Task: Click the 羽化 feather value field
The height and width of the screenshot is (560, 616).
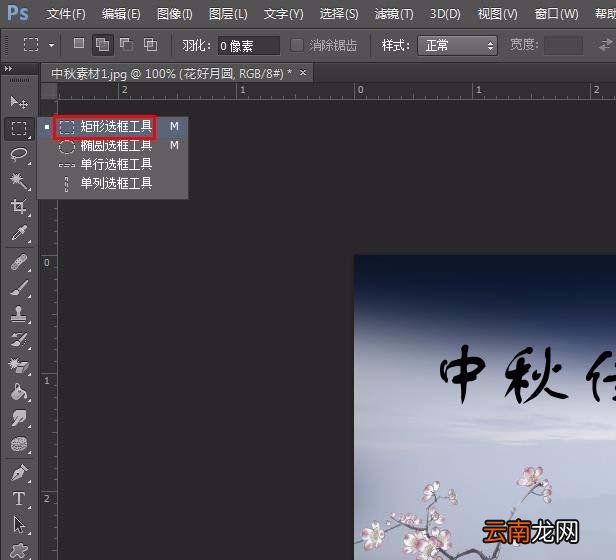Action: [249, 46]
